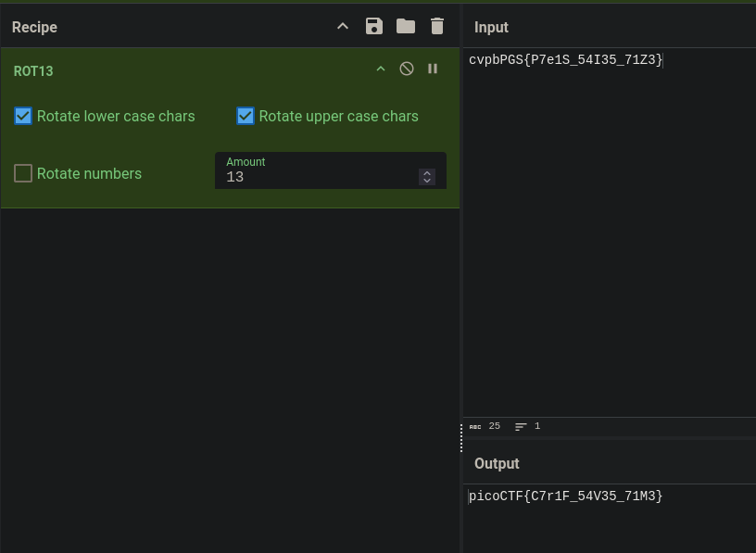Image resolution: width=756 pixels, height=553 pixels.
Task: Open the load recipe folder icon
Action: point(406,26)
